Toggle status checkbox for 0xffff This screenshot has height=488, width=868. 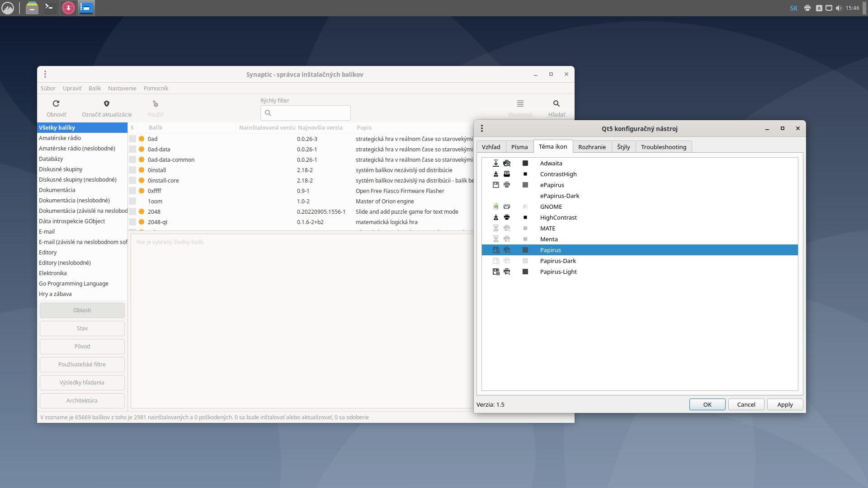132,191
